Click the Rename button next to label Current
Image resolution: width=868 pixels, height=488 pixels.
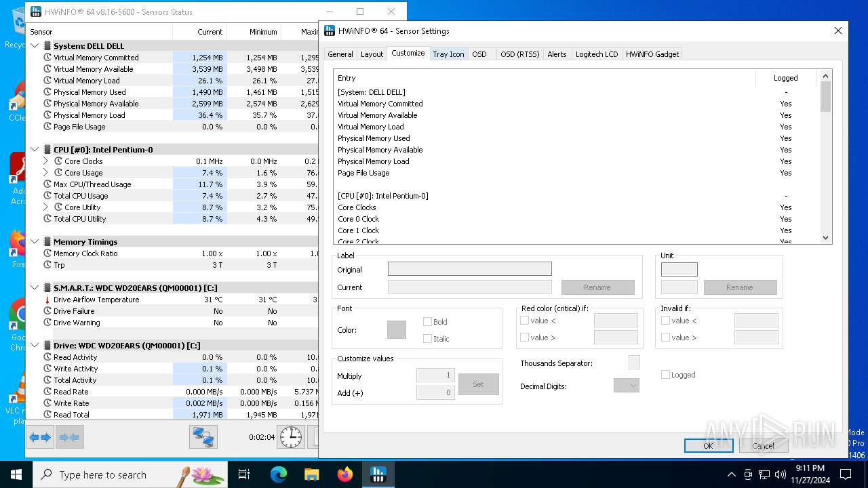click(x=597, y=287)
